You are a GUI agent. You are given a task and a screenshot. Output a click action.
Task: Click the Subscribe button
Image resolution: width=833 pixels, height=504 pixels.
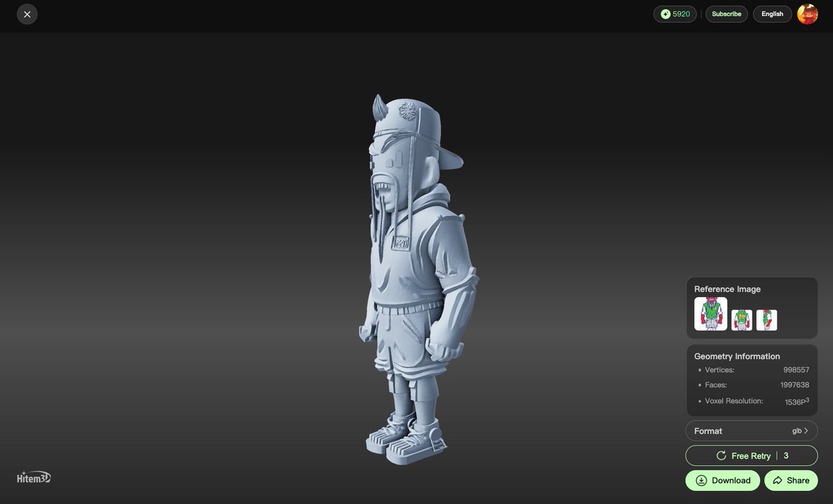726,14
